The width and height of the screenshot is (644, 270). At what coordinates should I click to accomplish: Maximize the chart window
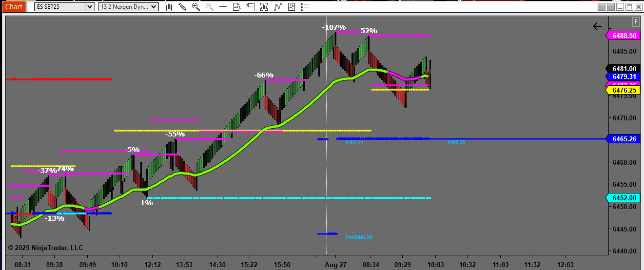(x=629, y=7)
